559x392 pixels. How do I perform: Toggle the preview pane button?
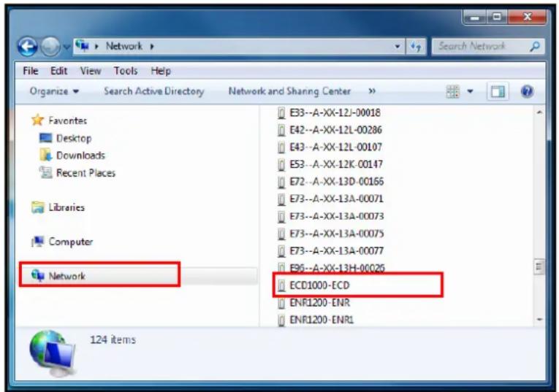pos(498,91)
